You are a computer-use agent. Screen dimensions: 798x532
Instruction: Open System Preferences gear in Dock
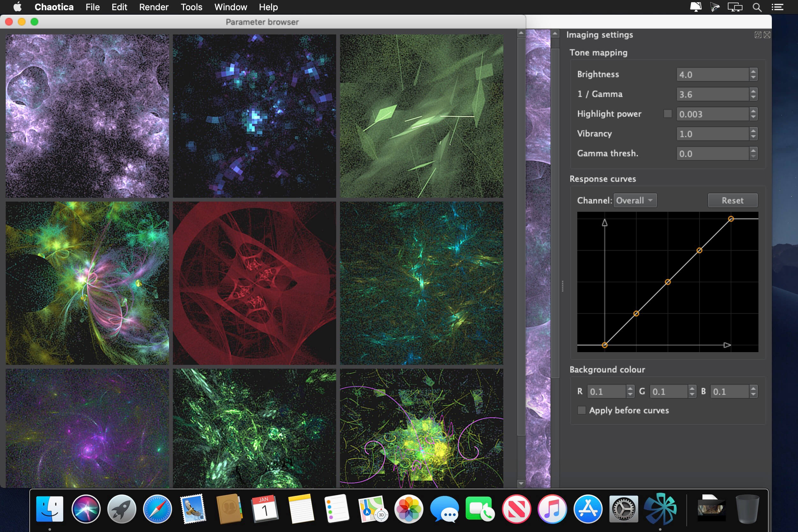click(x=624, y=509)
